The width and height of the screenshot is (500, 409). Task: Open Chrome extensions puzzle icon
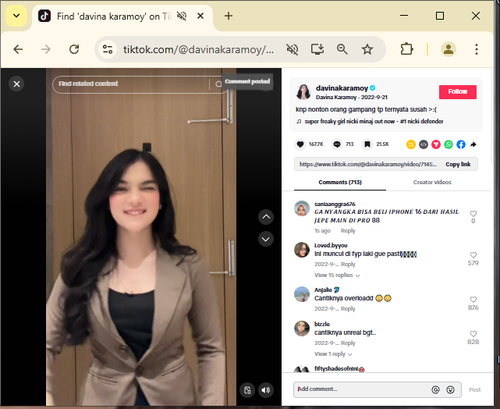coord(406,49)
